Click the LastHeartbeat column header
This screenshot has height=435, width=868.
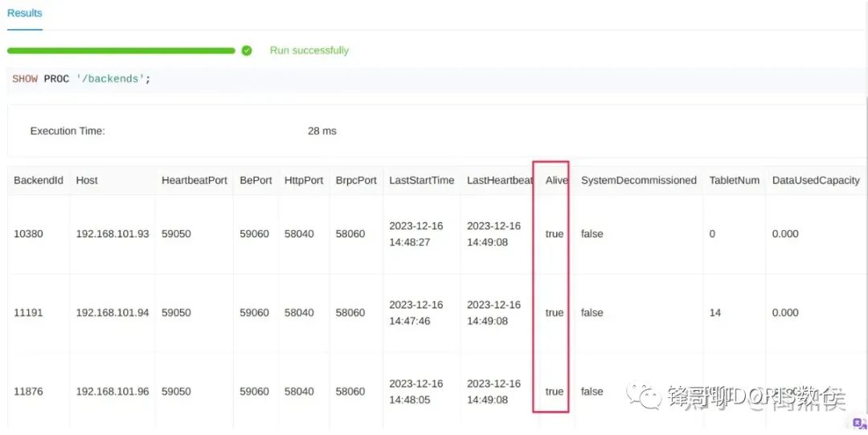500,181
